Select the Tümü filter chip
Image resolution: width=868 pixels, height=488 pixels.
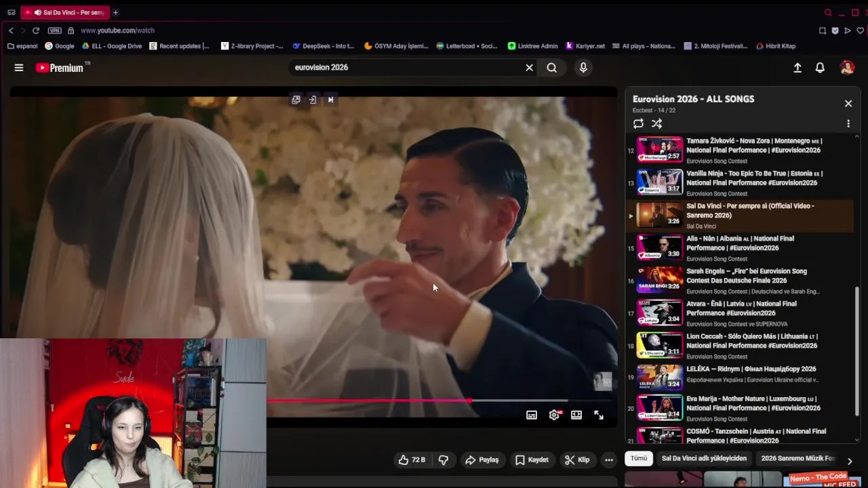pos(639,459)
